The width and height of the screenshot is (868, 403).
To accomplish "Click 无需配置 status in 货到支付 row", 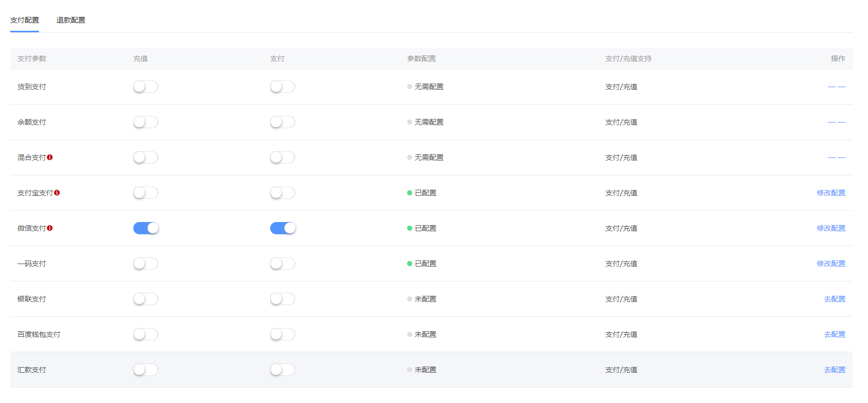I will pyautogui.click(x=425, y=87).
